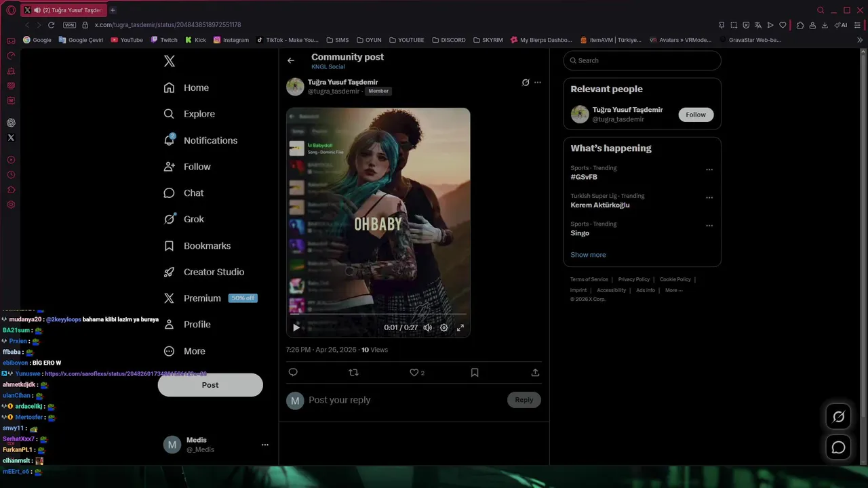The image size is (868, 488).
Task: Open more options for the Singo trend
Action: [x=709, y=226]
